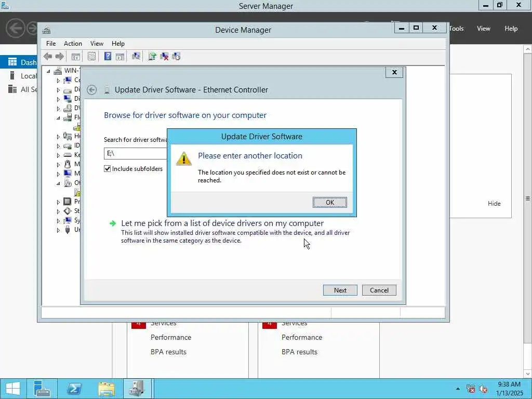Click wizard back arrow beside Update Driver Software title
The height and width of the screenshot is (399, 532).
91,90
